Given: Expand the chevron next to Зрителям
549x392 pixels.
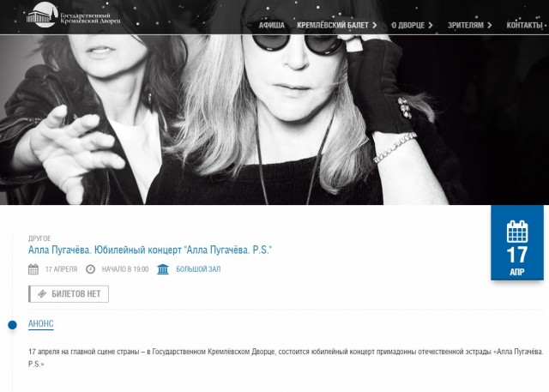Looking at the screenshot, I should (490, 26).
